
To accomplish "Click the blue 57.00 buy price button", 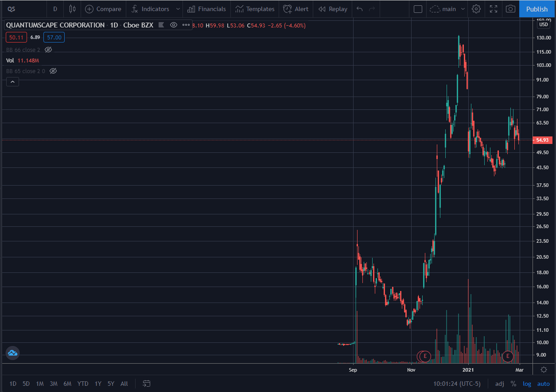I will 54,38.
